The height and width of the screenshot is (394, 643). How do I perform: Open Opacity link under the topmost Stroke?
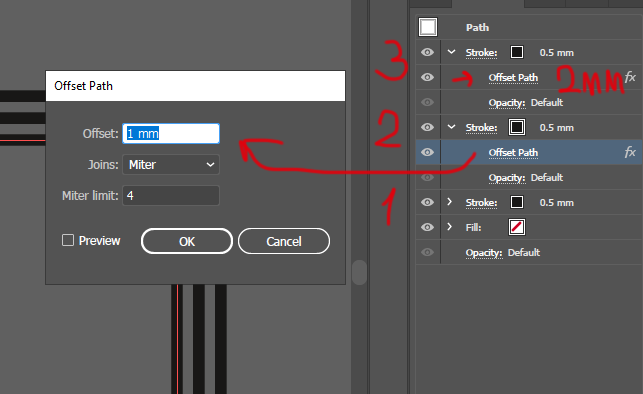click(x=507, y=102)
